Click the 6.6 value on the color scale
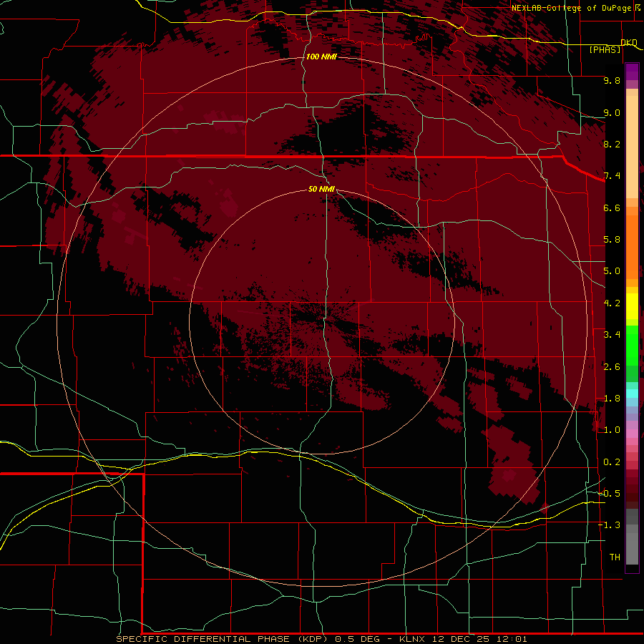The image size is (644, 644). pyautogui.click(x=612, y=208)
